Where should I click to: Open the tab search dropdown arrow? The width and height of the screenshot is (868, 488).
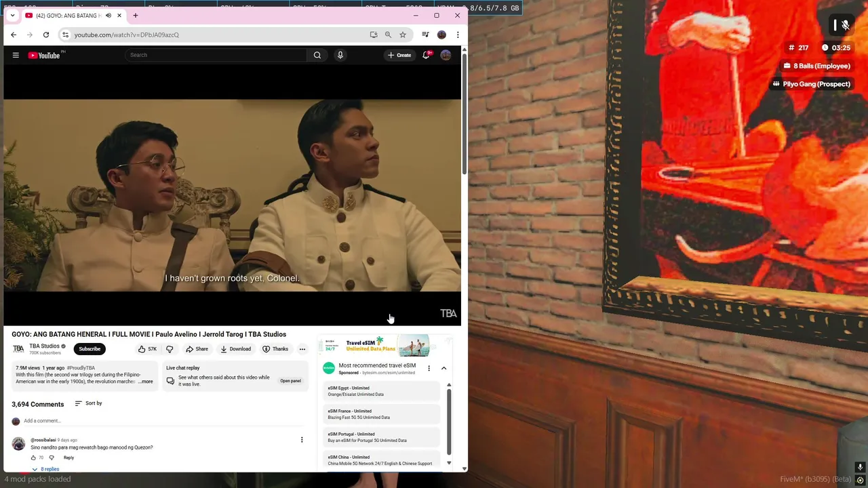pos(12,16)
